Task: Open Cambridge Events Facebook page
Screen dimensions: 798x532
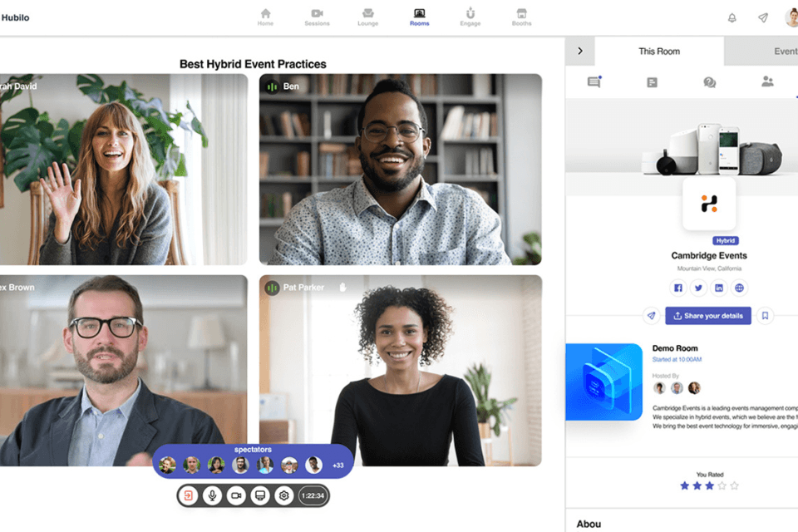Action: click(677, 288)
